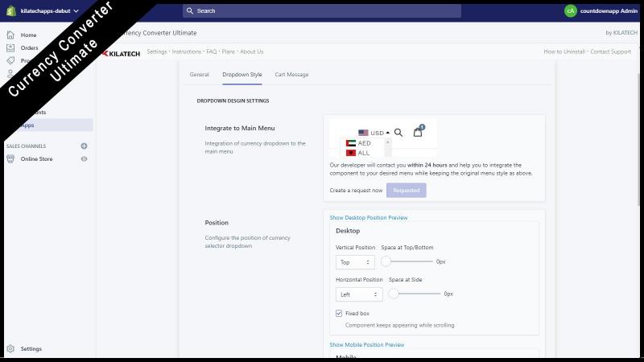Click the Shopify logo icon

click(11, 10)
